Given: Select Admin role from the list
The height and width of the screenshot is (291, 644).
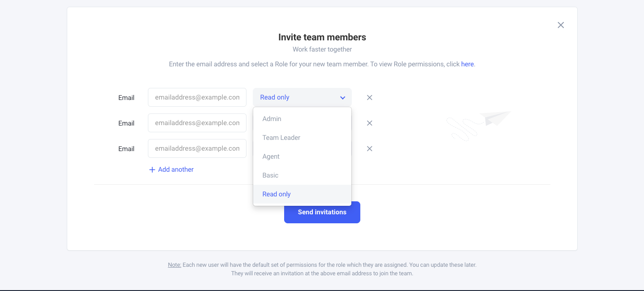Looking at the screenshot, I should (x=272, y=119).
